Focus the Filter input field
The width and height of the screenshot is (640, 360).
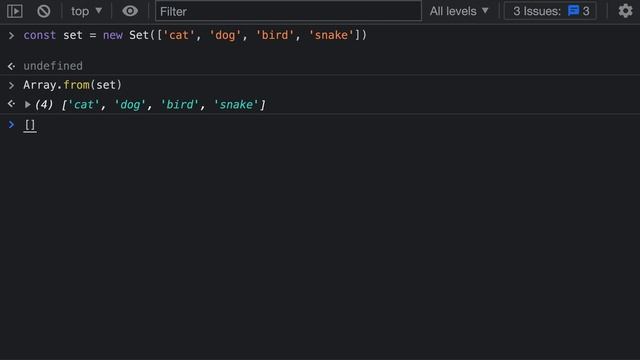pyautogui.click(x=288, y=11)
